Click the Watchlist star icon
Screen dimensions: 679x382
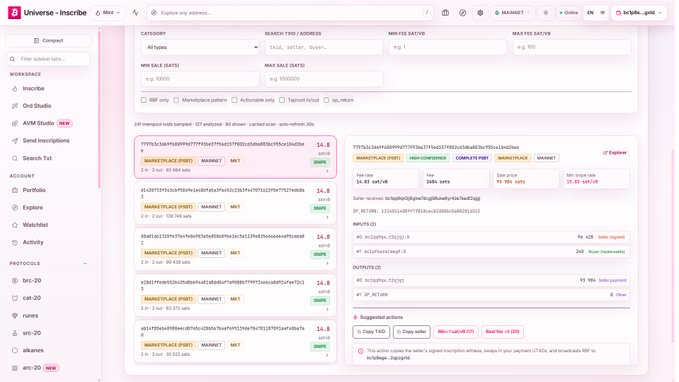click(15, 225)
